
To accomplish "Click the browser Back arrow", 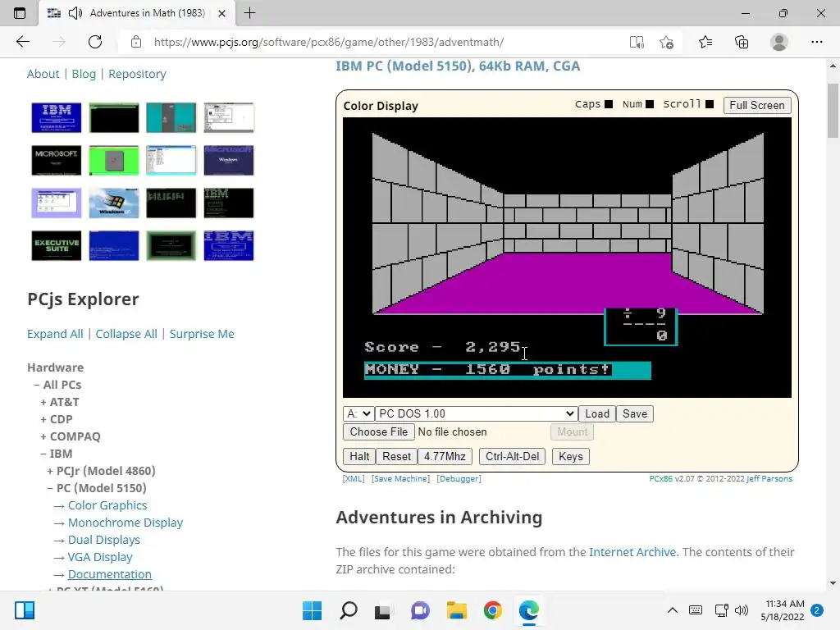I will [x=22, y=42].
